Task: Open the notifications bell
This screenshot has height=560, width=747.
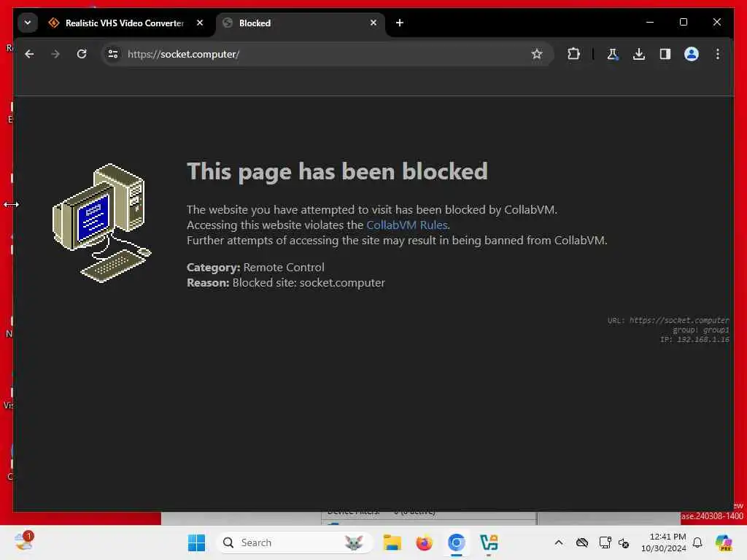Action: pos(697,542)
